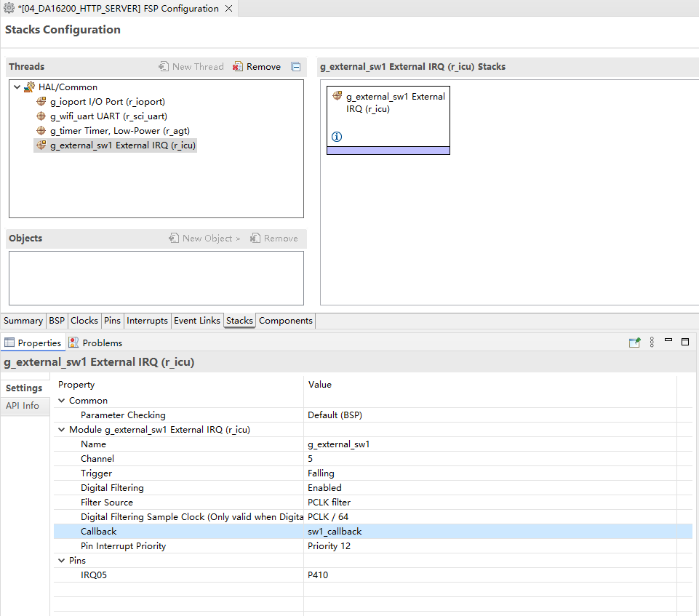Collapse the Module g_external_sw1 property group
This screenshot has width=699, height=616.
click(62, 430)
